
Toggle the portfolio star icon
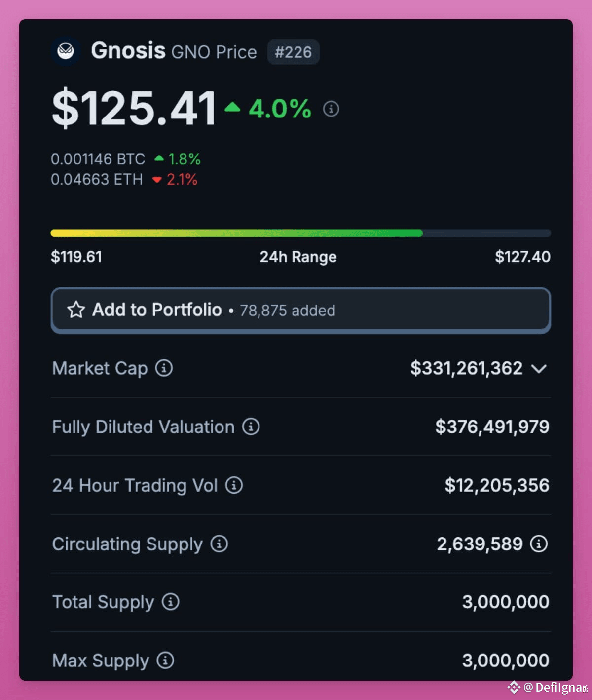(x=76, y=310)
